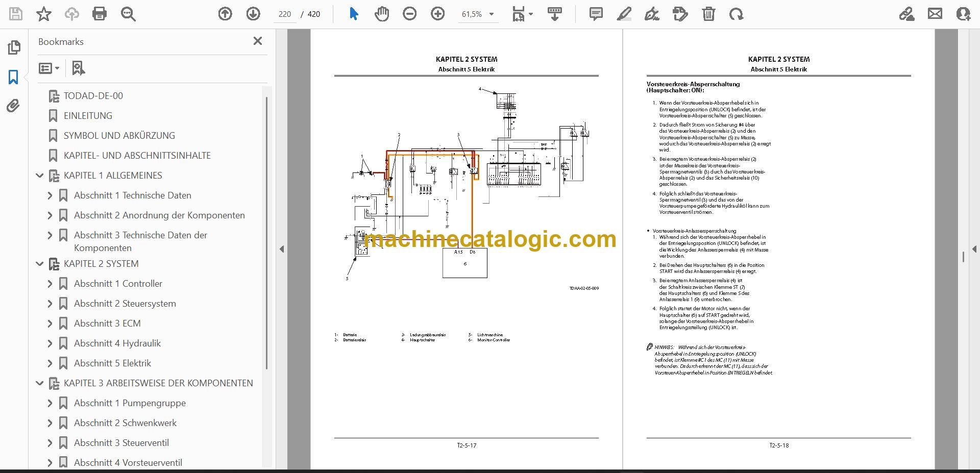Collapse KAPITEL 2 SYSTEM bookmark
This screenshot has width=980, height=473.
coord(39,264)
